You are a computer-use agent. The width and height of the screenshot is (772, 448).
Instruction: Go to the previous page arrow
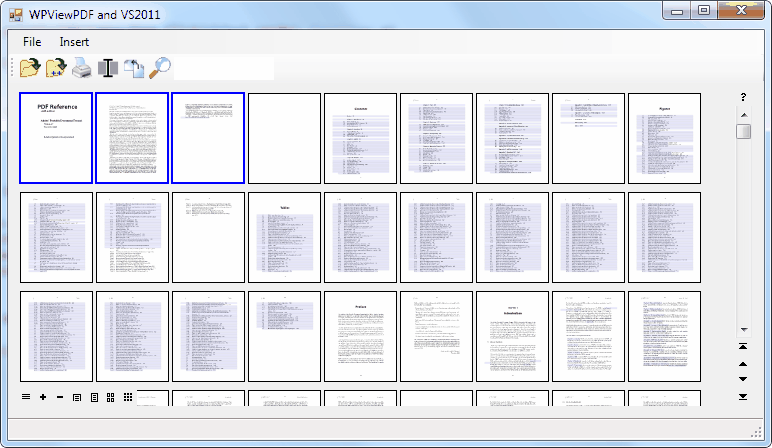pyautogui.click(x=743, y=364)
